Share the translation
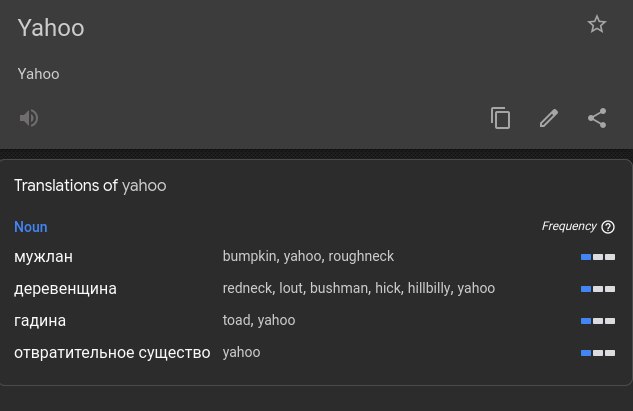The height and width of the screenshot is (411, 633). 597,118
